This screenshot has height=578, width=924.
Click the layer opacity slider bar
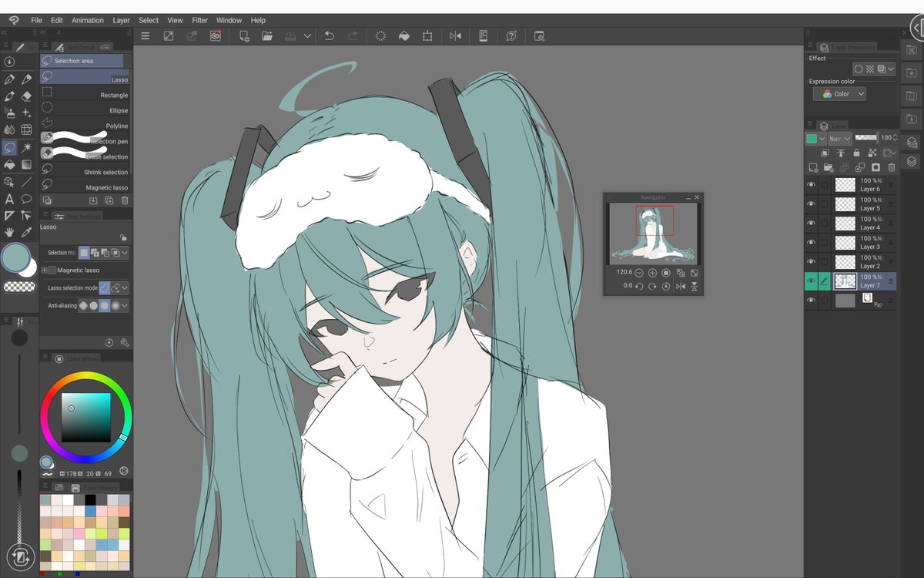tap(866, 137)
